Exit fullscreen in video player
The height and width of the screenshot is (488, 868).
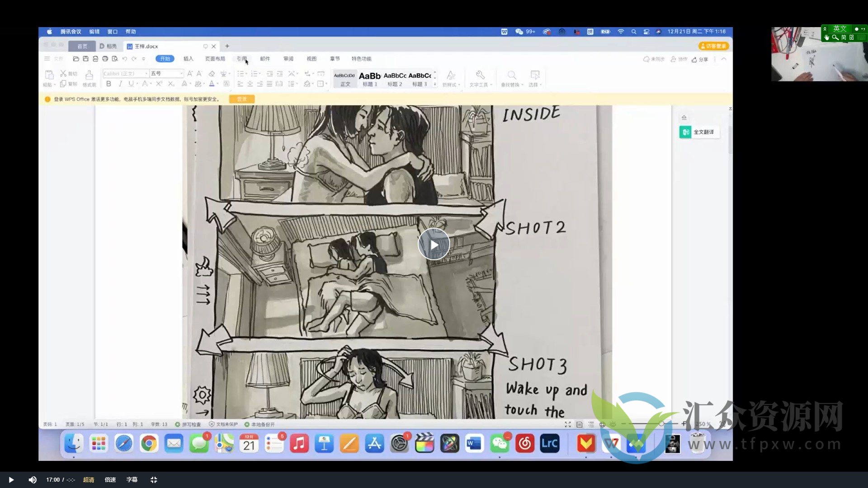click(x=154, y=480)
